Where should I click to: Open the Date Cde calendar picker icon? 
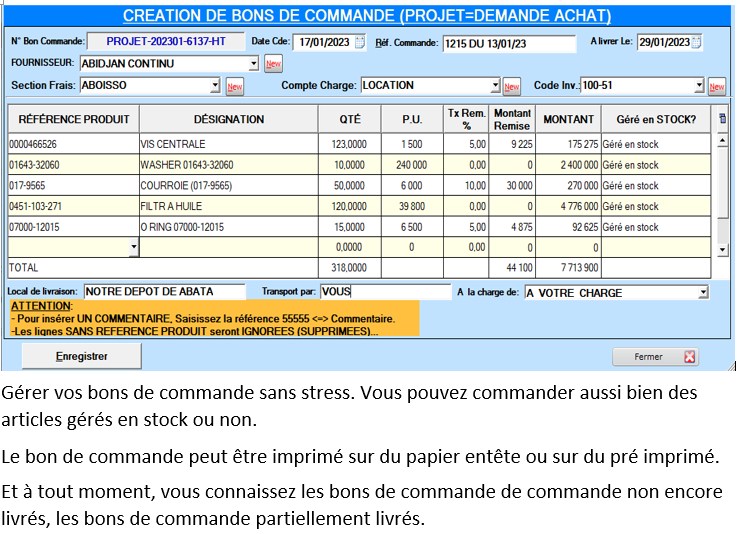pos(360,42)
